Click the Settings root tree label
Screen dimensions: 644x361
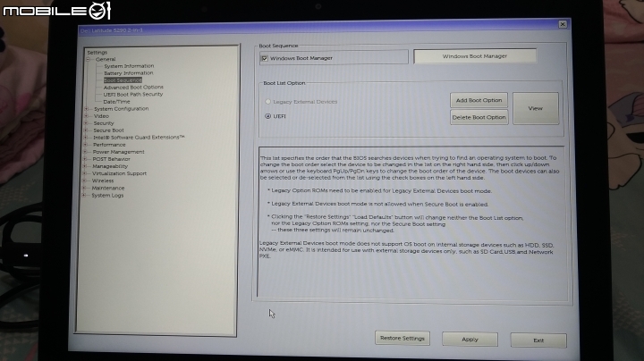[97, 53]
